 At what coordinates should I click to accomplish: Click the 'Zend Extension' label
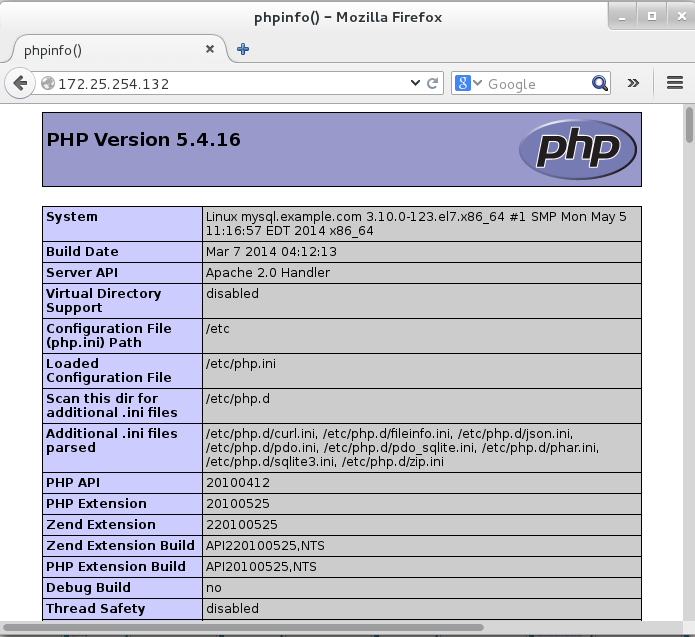click(x=101, y=524)
